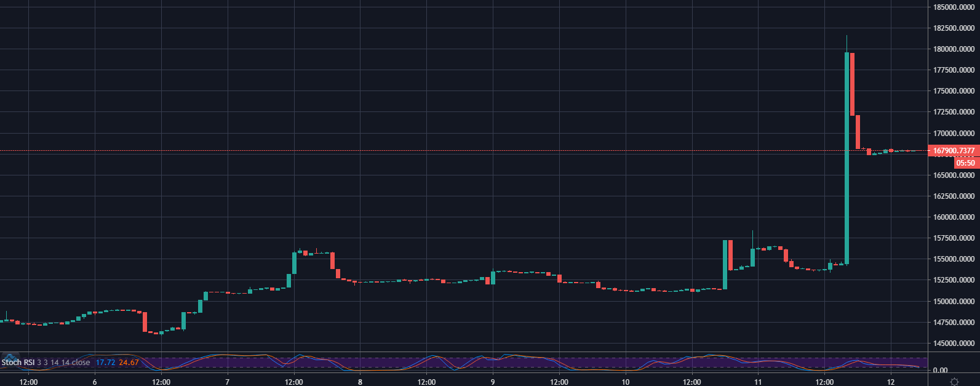Screen dimensions: 980x386
Task: Click price axis label 170000.0000
Action: pos(954,133)
